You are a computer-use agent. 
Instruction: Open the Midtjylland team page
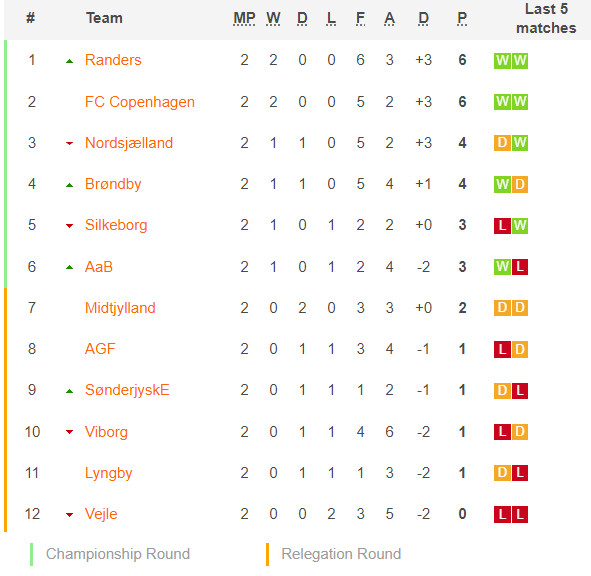(120, 308)
